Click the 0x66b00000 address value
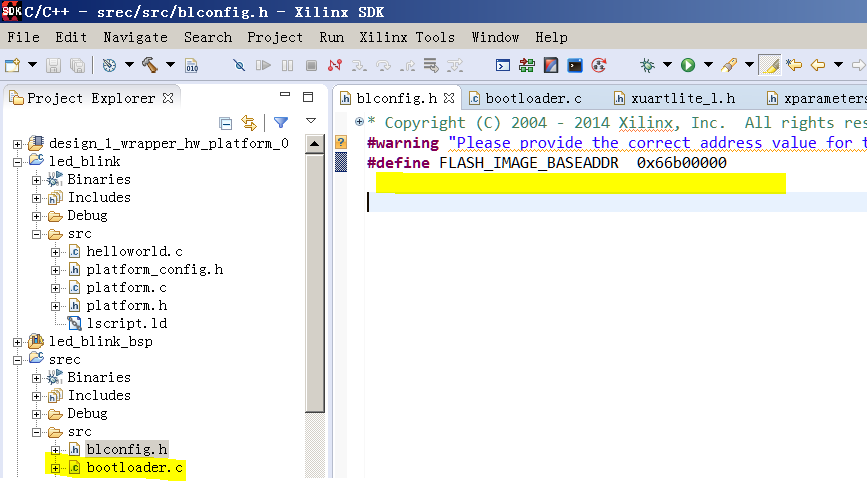The width and height of the screenshot is (867, 482). tap(681, 163)
